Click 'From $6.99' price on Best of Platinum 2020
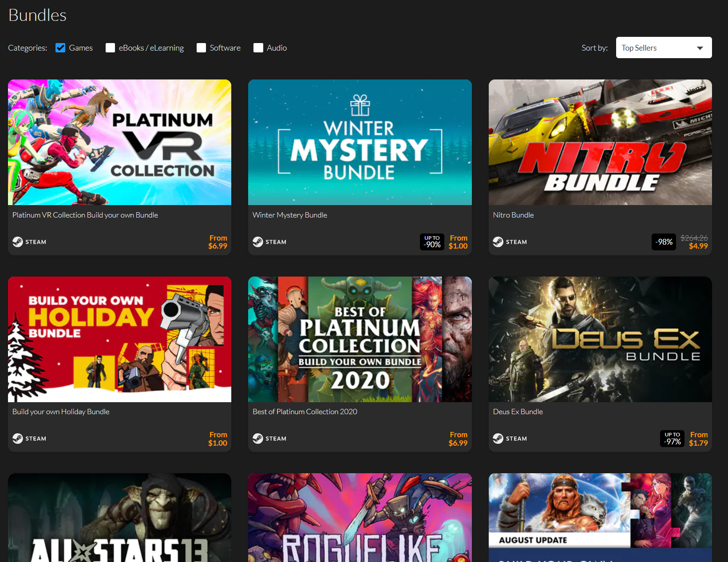 [x=458, y=439]
